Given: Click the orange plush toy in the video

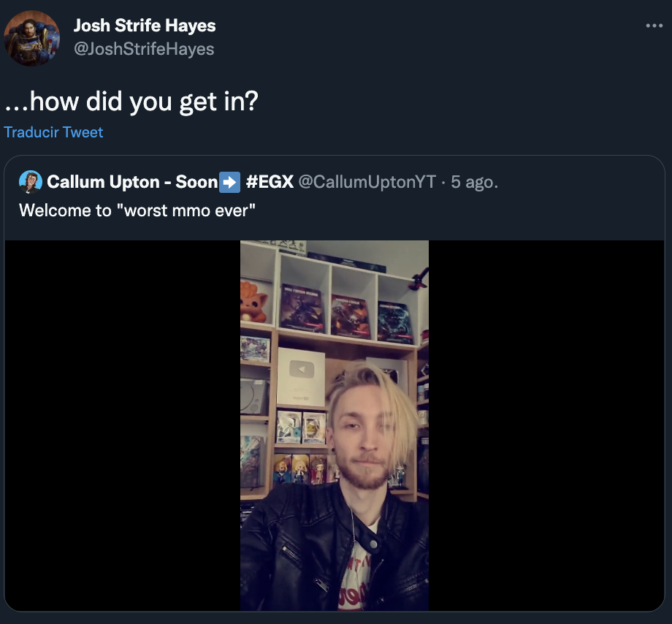Looking at the screenshot, I should tap(254, 300).
